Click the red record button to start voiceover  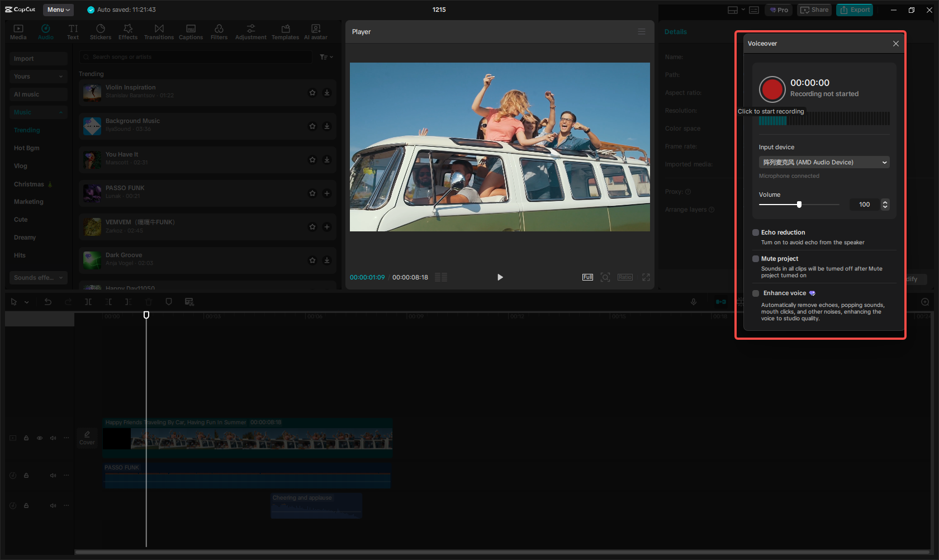pos(772,89)
